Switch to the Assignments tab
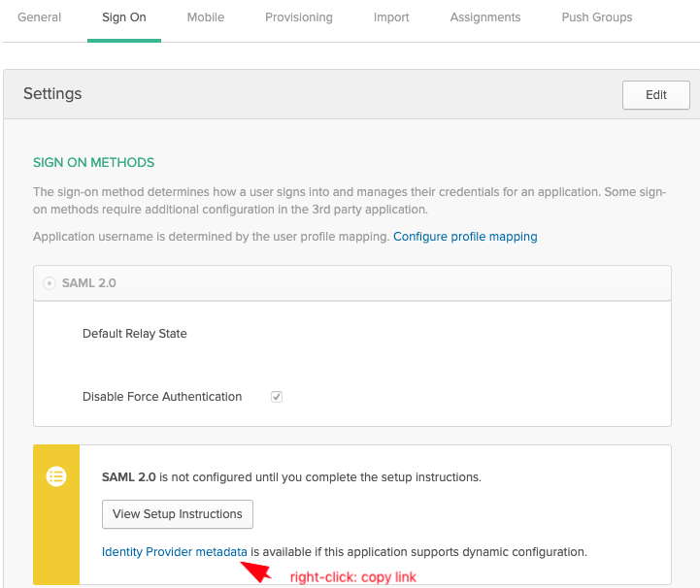The width and height of the screenshot is (700, 588). (x=484, y=17)
